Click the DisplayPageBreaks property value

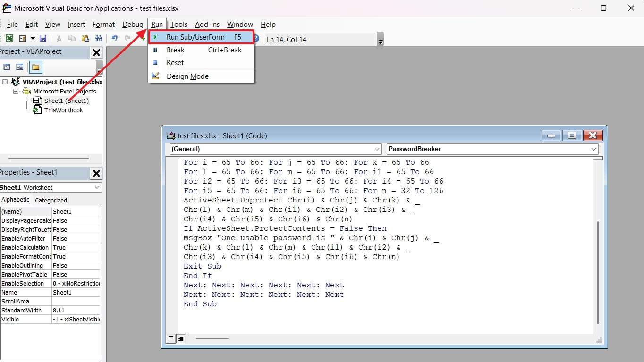point(76,221)
